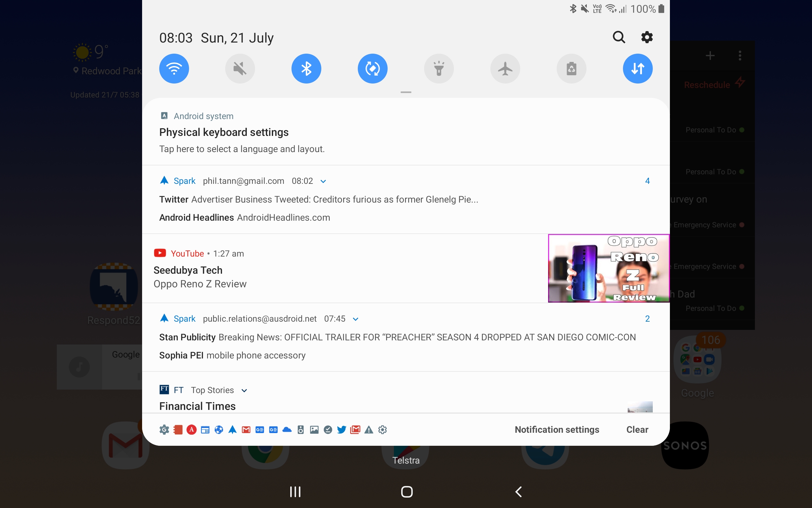812x508 pixels.
Task: Disable the Bluetooth quick toggle
Action: pos(306,69)
